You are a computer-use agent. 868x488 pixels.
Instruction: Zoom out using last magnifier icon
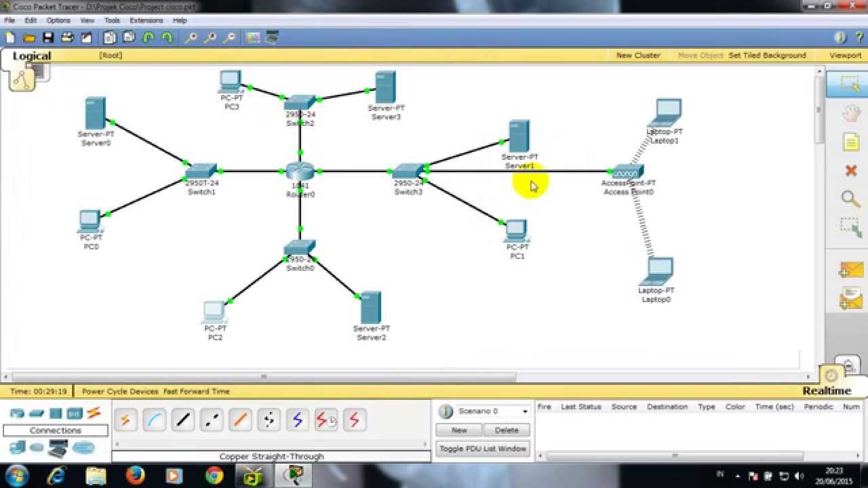(x=229, y=38)
